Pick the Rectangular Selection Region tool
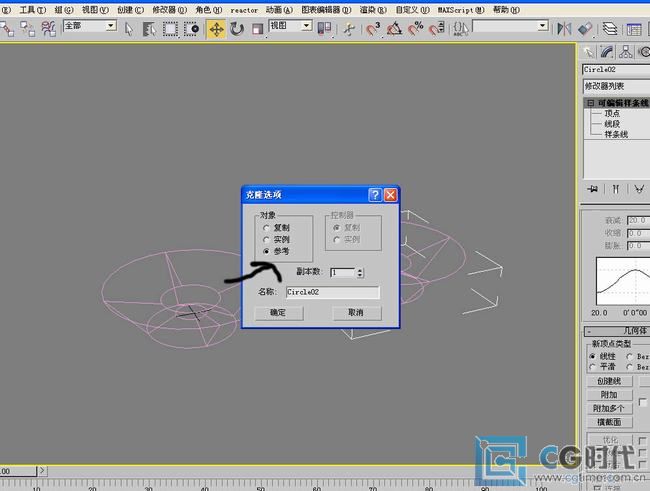 point(170,29)
